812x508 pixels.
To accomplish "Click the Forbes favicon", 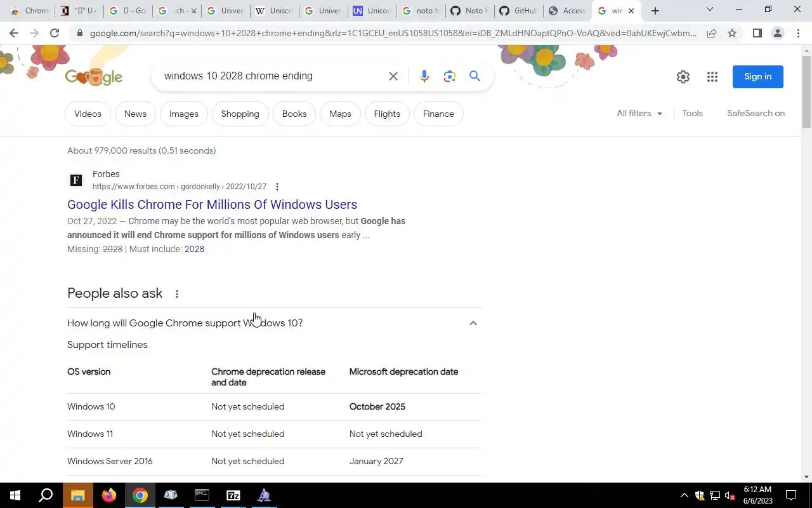I will coord(76,180).
